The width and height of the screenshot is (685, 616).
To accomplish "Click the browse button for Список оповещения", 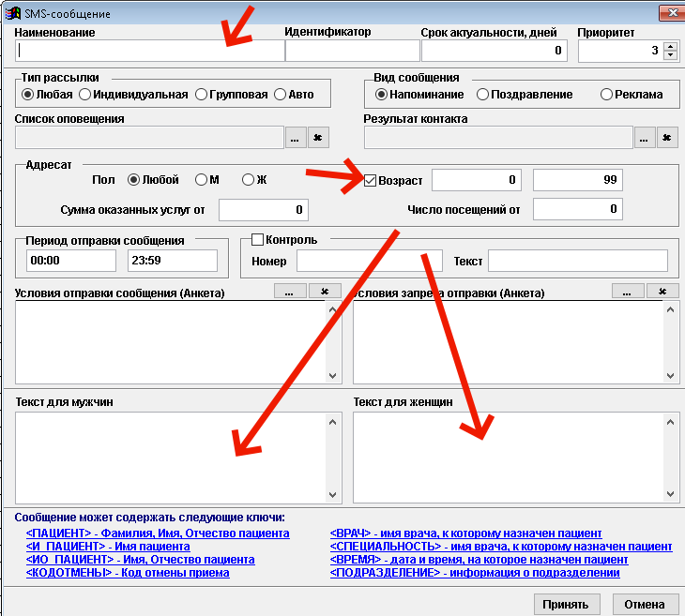I will (x=295, y=138).
